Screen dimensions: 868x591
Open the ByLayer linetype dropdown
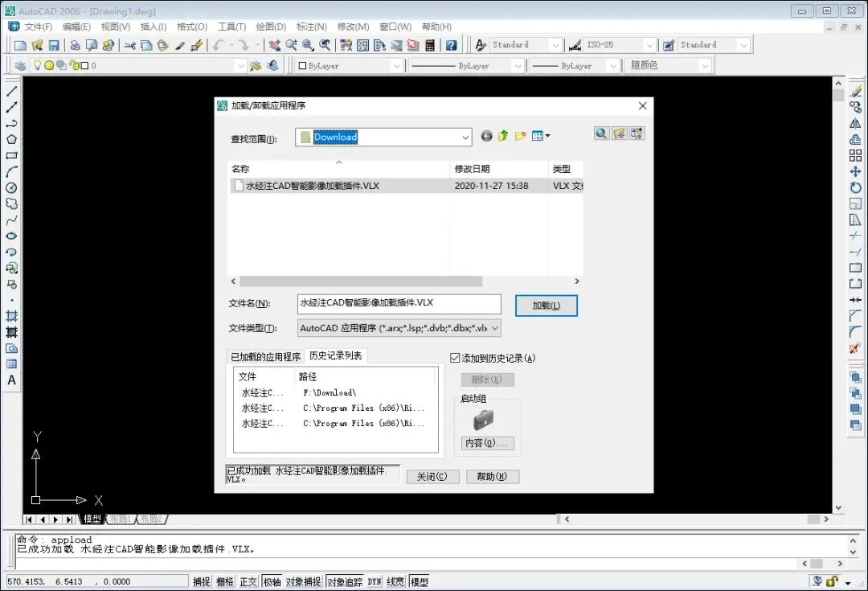point(518,66)
